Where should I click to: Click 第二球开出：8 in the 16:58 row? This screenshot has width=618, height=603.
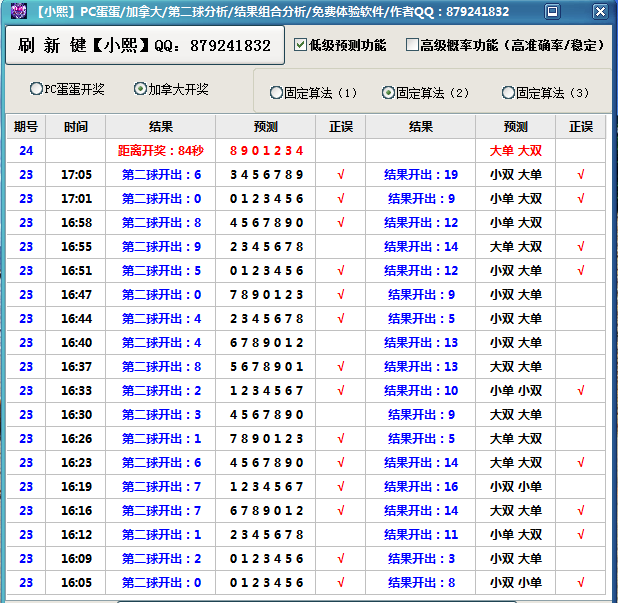click(x=161, y=223)
